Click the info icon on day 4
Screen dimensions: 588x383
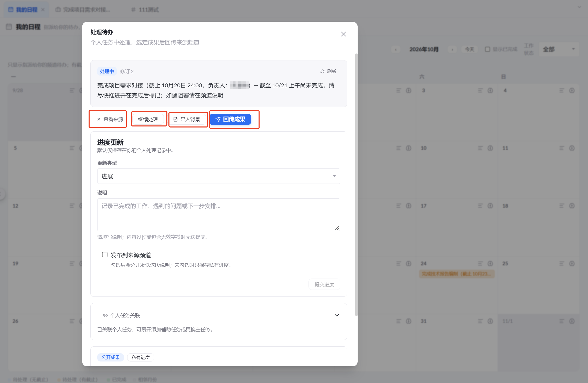click(x=572, y=91)
